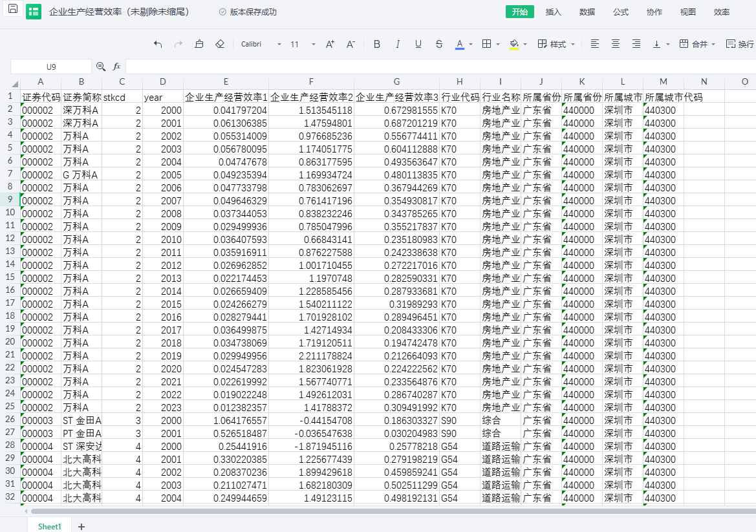Click the fx insert function icon
This screenshot has width=756, height=532.
tap(116, 67)
